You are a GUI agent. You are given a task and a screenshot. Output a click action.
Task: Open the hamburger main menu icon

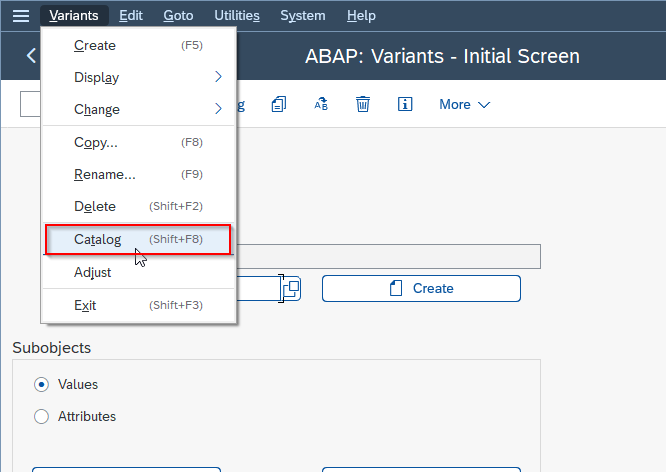pos(21,16)
